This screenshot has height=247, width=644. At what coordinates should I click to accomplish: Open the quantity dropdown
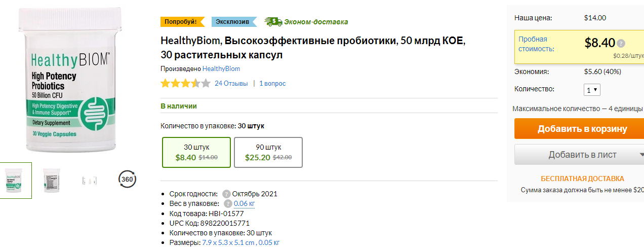[x=592, y=90]
